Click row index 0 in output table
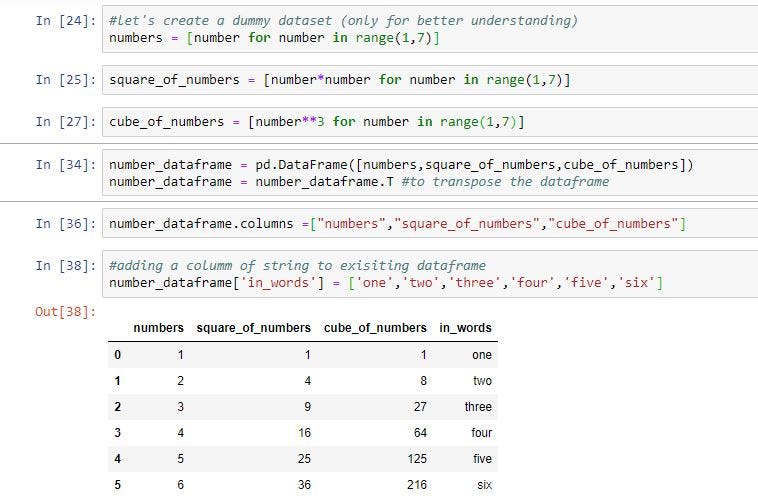 tap(117, 355)
